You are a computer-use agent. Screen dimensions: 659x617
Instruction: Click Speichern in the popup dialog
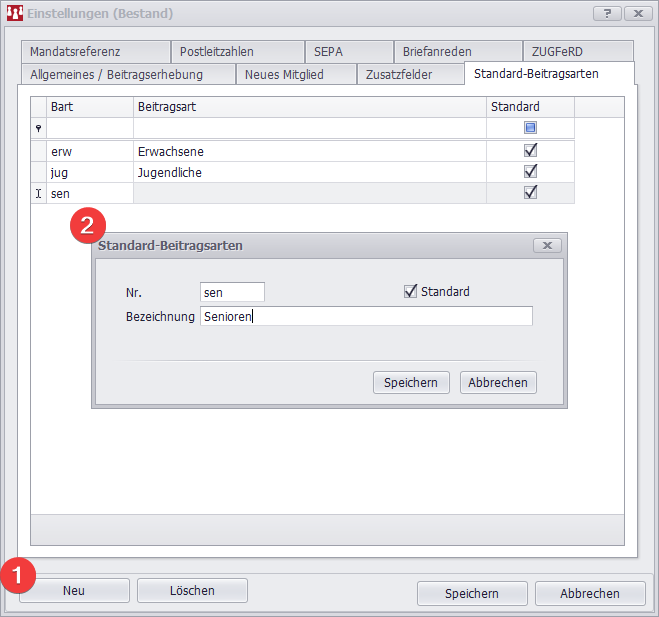click(x=412, y=382)
